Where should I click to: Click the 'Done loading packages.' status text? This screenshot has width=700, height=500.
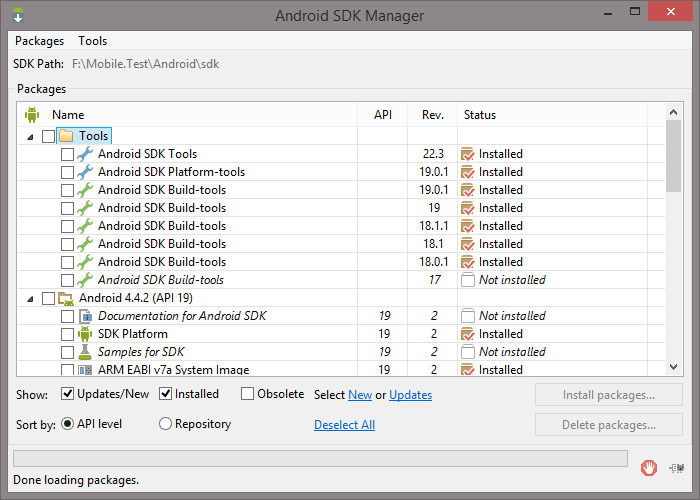(76, 480)
